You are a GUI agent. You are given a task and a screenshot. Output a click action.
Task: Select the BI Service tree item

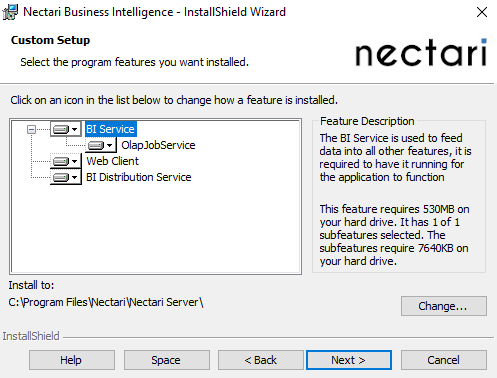[110, 129]
